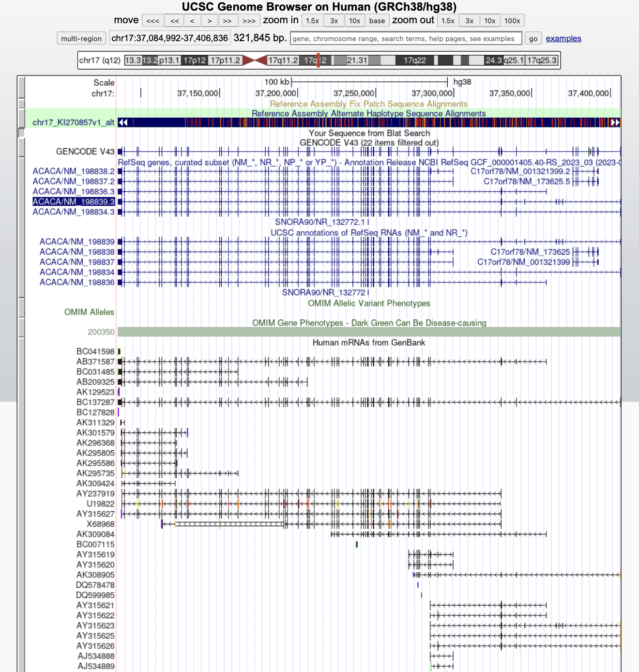Select mRNA AK309084
Screen dimensions: 639x672
pos(95,535)
